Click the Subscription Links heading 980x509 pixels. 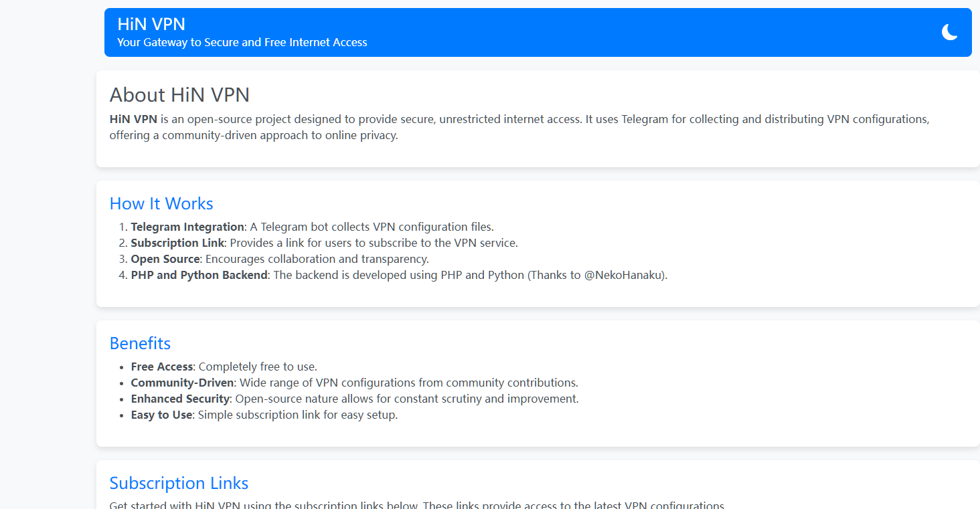coord(179,484)
